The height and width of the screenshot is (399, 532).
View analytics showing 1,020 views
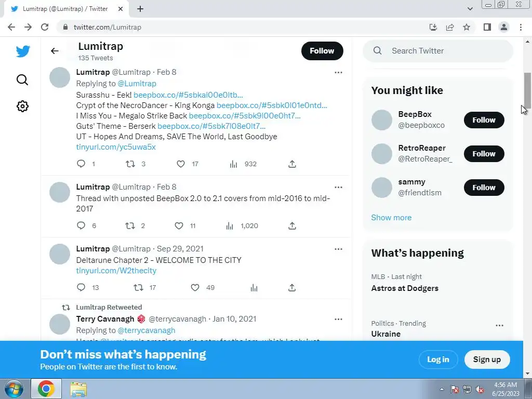[x=230, y=226]
